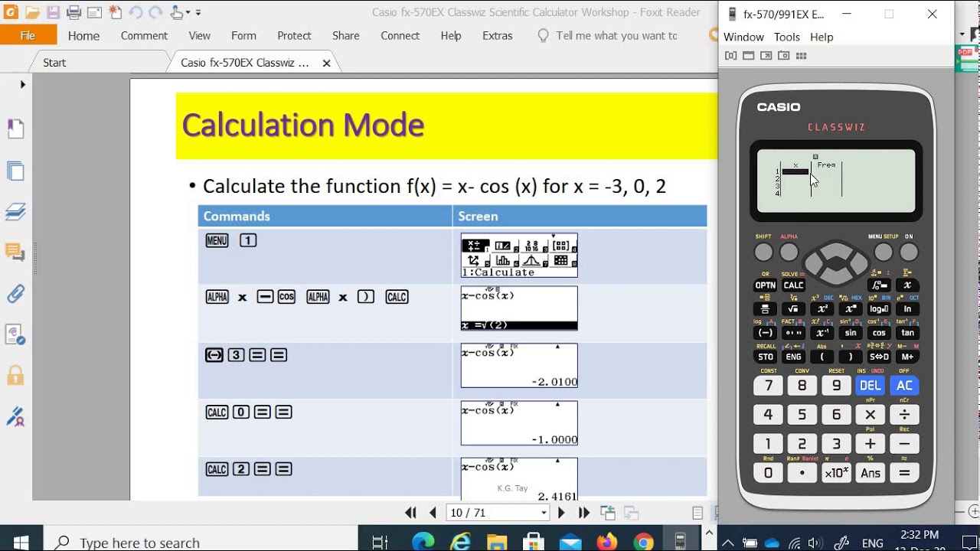Open the Digital Signatures pen panel
Viewport: 980px width, 551px height.
15,416
